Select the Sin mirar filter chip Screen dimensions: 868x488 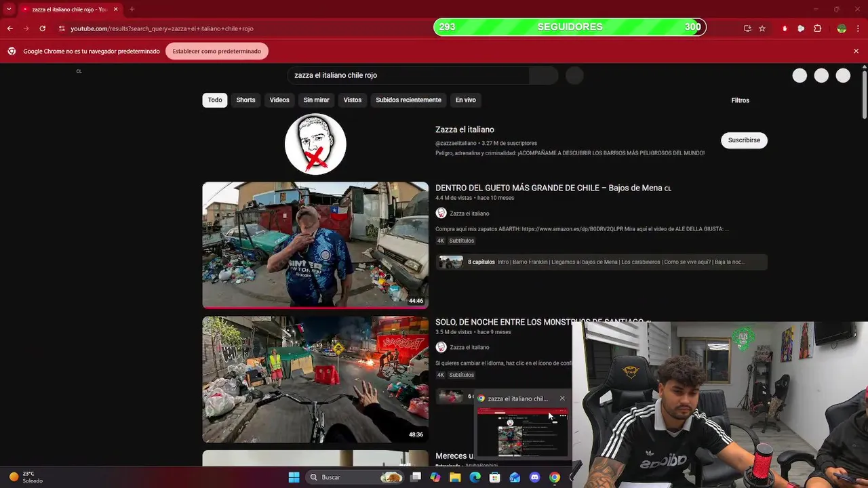(x=316, y=100)
